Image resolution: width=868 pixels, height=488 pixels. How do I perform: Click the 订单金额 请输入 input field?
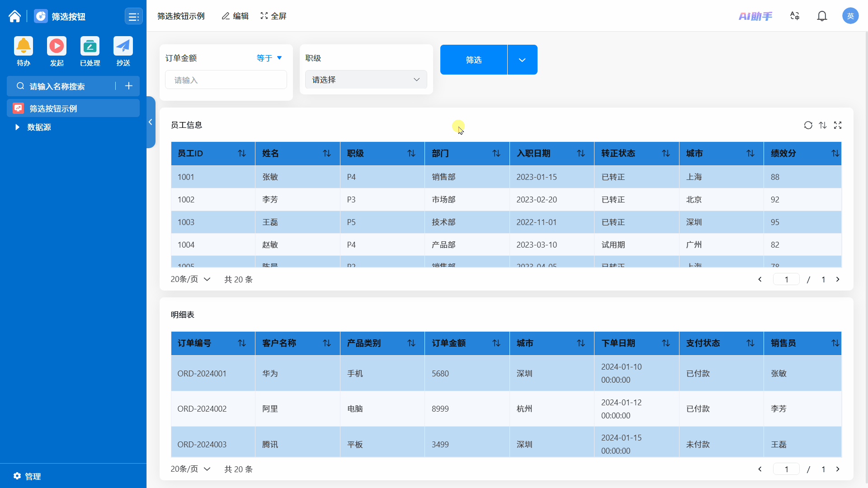[x=226, y=80]
